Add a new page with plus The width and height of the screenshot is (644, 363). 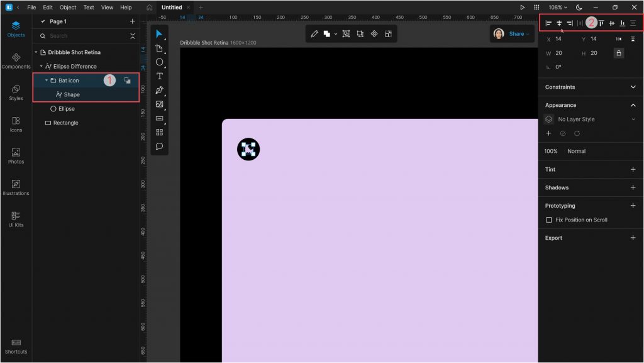pos(132,21)
